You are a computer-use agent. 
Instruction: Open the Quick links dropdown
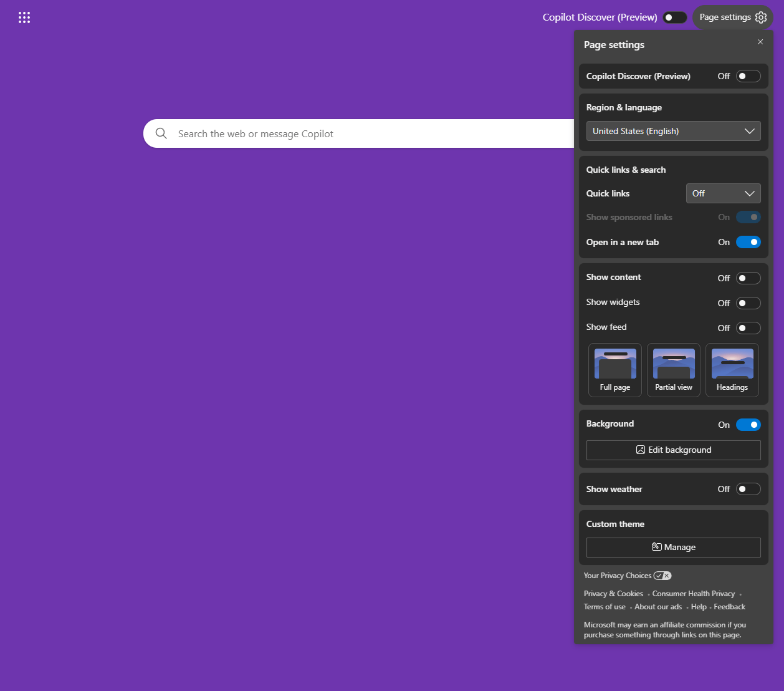click(723, 193)
